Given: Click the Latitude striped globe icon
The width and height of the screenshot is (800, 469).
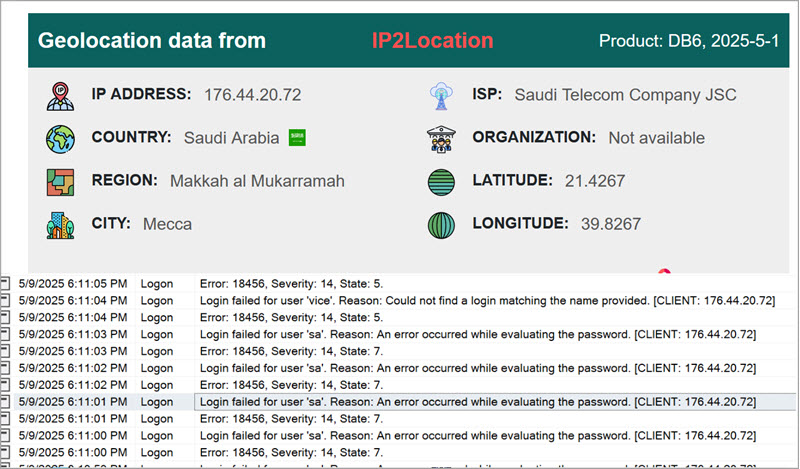Looking at the screenshot, I should 441,181.
